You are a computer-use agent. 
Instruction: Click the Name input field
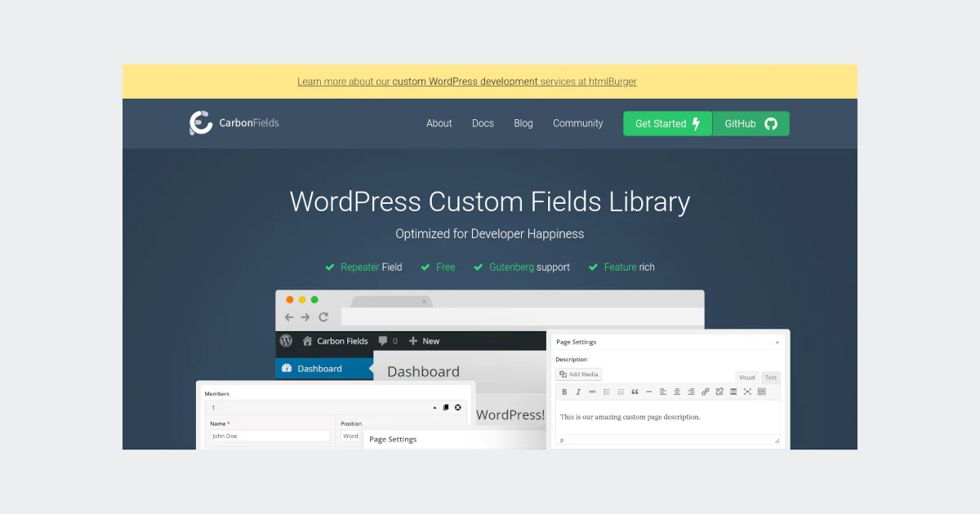(x=269, y=436)
